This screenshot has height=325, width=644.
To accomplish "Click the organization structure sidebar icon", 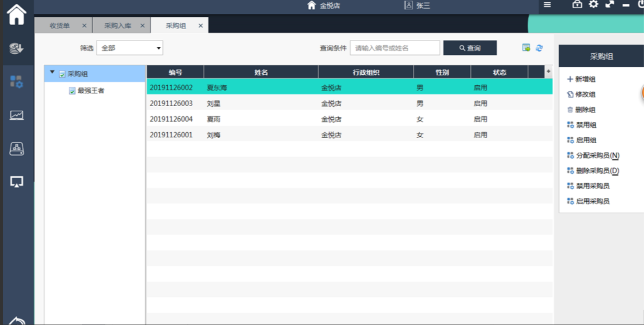I will (x=17, y=148).
